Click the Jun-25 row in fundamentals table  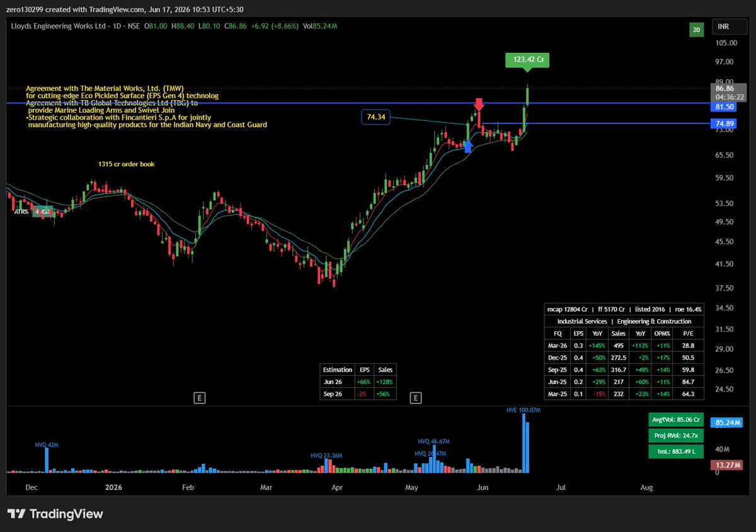[624, 382]
